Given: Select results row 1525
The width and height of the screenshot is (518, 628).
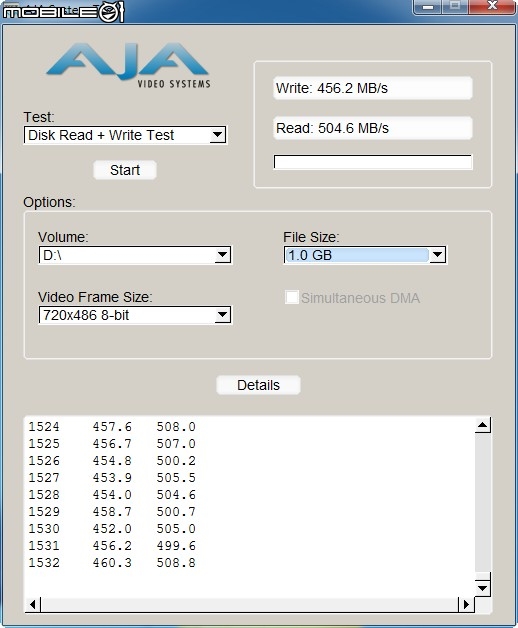Looking at the screenshot, I should click(x=112, y=444).
